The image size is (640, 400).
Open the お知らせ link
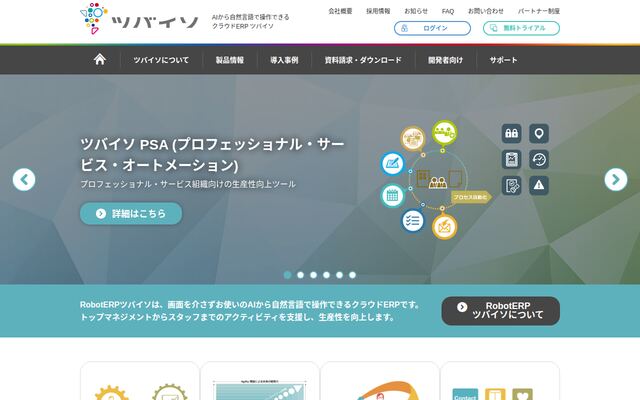pyautogui.click(x=416, y=11)
